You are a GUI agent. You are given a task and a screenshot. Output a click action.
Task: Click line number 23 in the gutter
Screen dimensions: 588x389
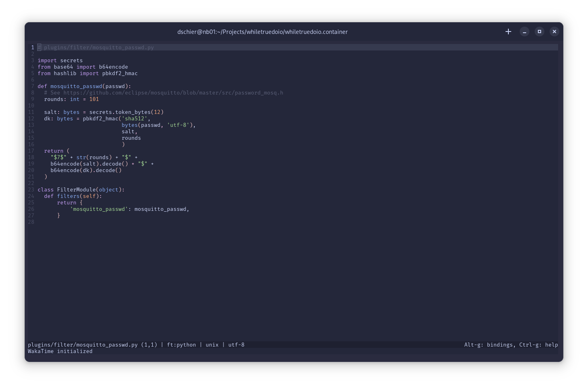tap(31, 190)
